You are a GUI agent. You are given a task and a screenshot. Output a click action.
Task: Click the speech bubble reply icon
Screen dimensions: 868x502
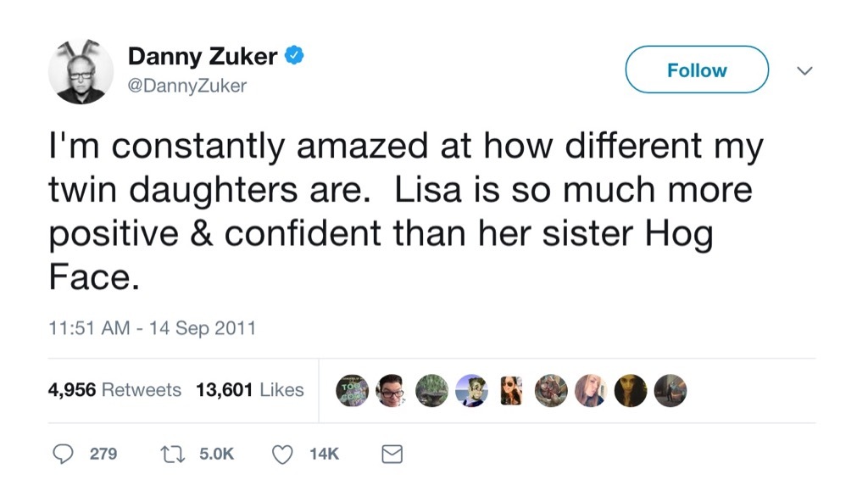click(x=64, y=455)
